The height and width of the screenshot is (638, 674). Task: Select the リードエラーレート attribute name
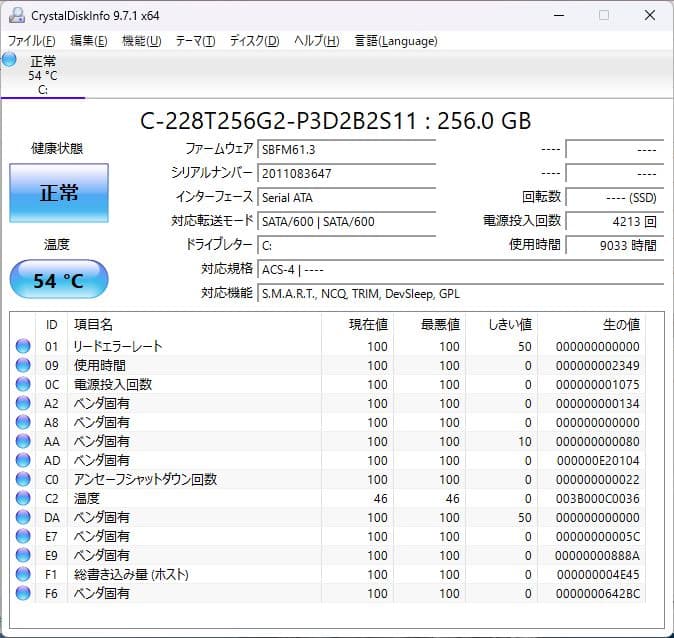click(x=118, y=346)
